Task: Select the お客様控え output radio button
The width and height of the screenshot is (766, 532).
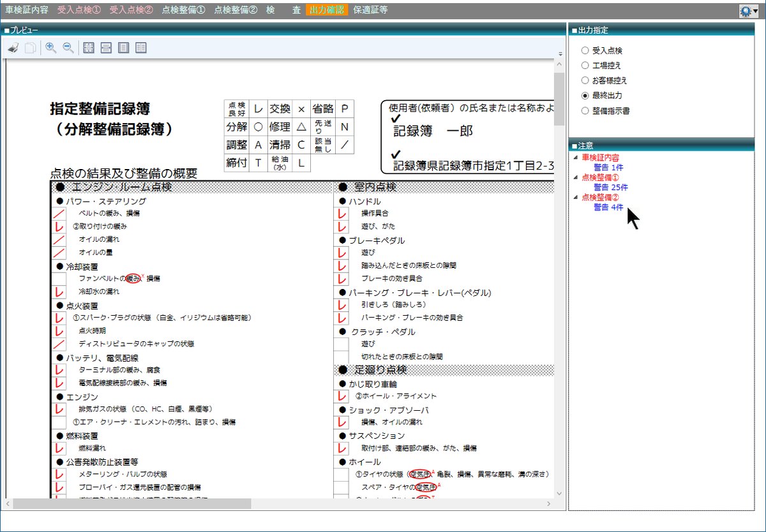Action: point(585,80)
